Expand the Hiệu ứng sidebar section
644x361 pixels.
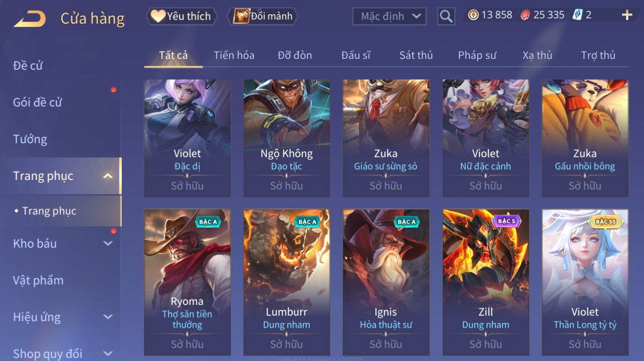(108, 317)
